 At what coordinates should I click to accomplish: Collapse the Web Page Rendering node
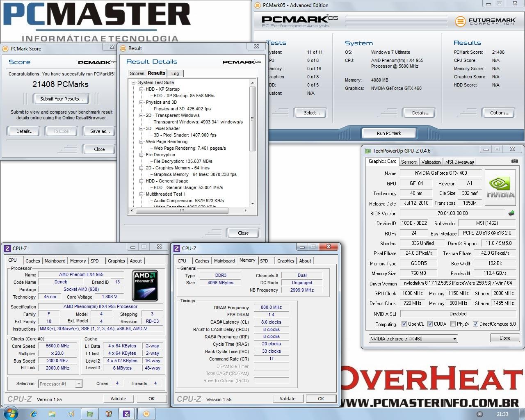coord(142,142)
